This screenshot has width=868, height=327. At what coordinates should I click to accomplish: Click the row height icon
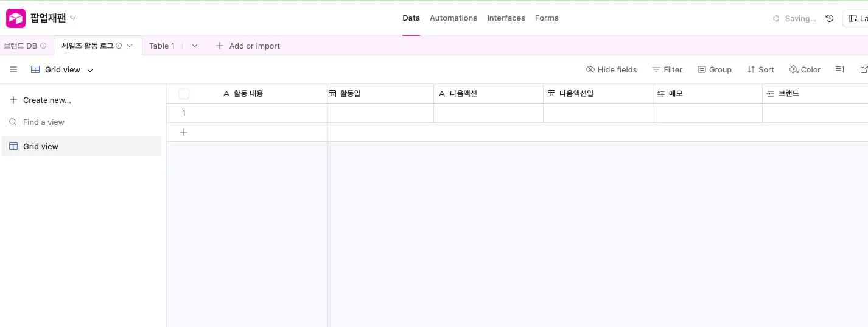pos(840,69)
